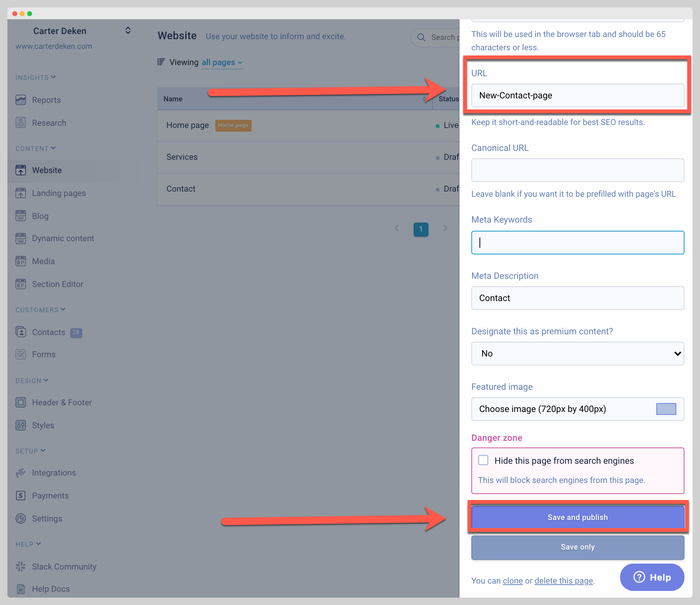The width and height of the screenshot is (700, 605).
Task: Go to Section Editor in sidebar
Action: point(57,284)
